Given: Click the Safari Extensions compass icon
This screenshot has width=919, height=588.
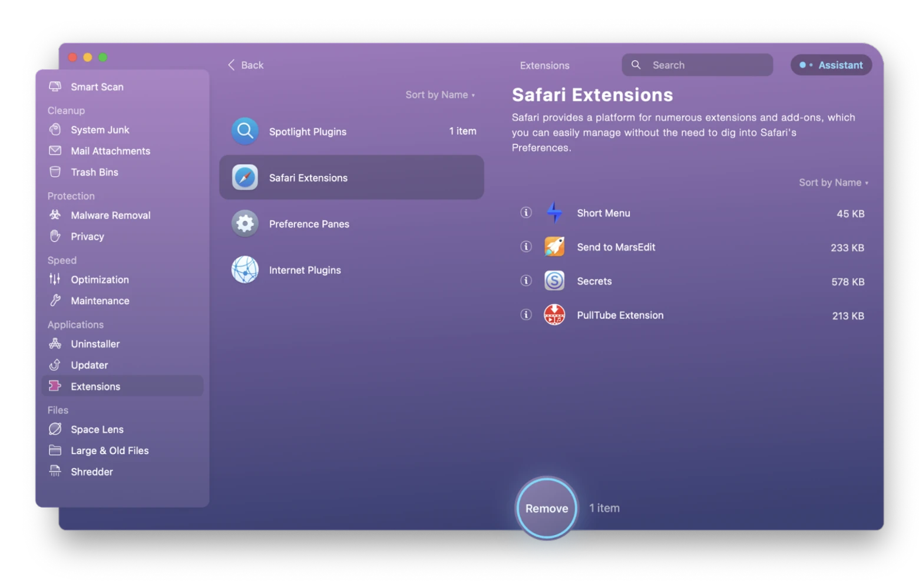Looking at the screenshot, I should pos(244,177).
